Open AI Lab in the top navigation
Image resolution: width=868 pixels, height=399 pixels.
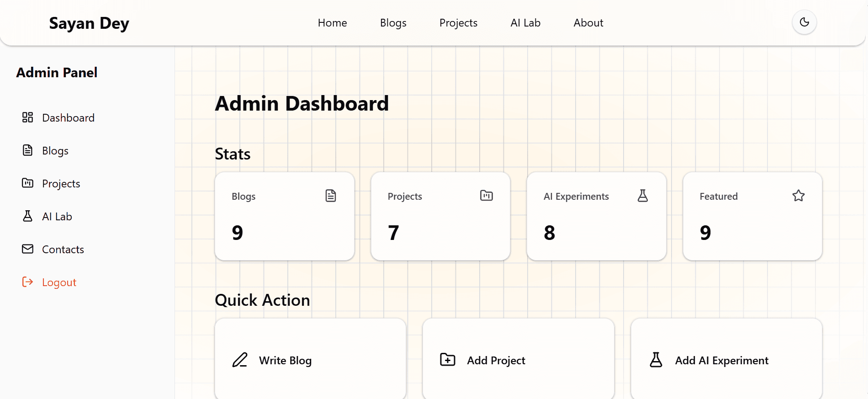point(525,23)
